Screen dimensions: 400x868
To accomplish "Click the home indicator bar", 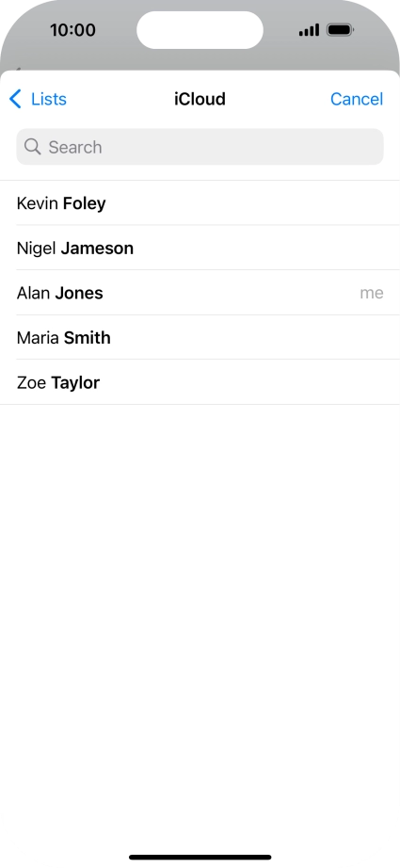I will tap(200, 857).
